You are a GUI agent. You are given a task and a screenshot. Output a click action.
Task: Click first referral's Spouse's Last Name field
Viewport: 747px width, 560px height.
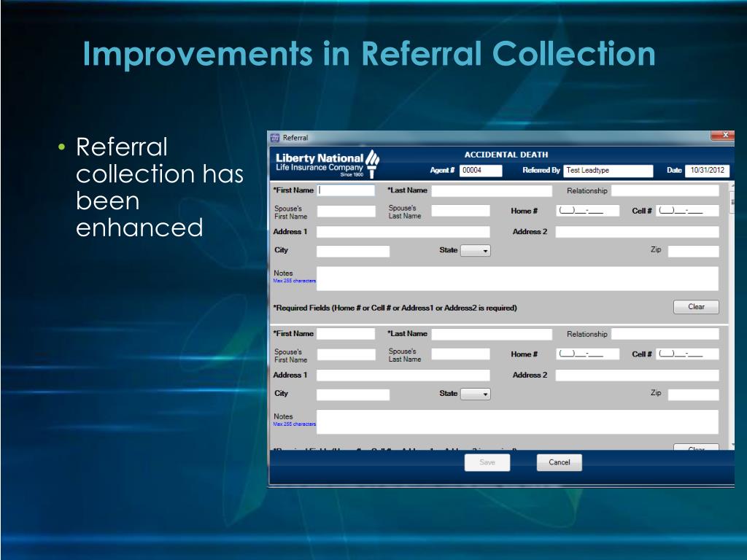pyautogui.click(x=461, y=211)
